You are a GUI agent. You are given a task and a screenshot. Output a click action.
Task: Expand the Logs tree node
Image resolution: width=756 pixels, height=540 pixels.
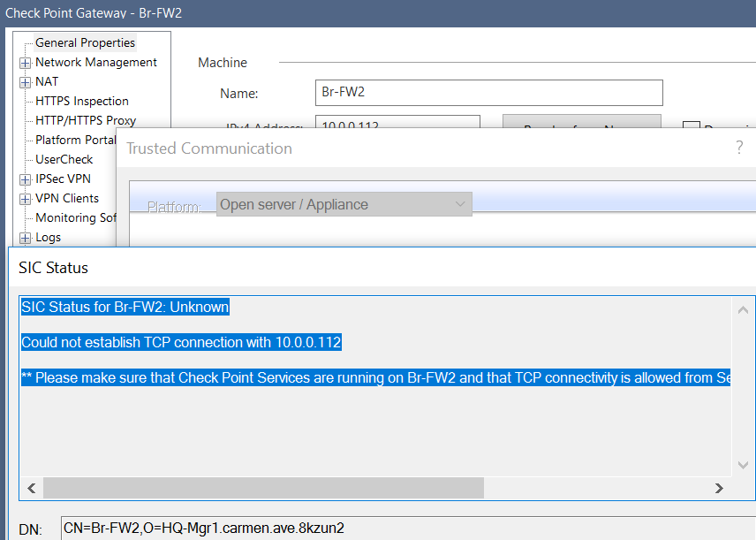click(25, 238)
